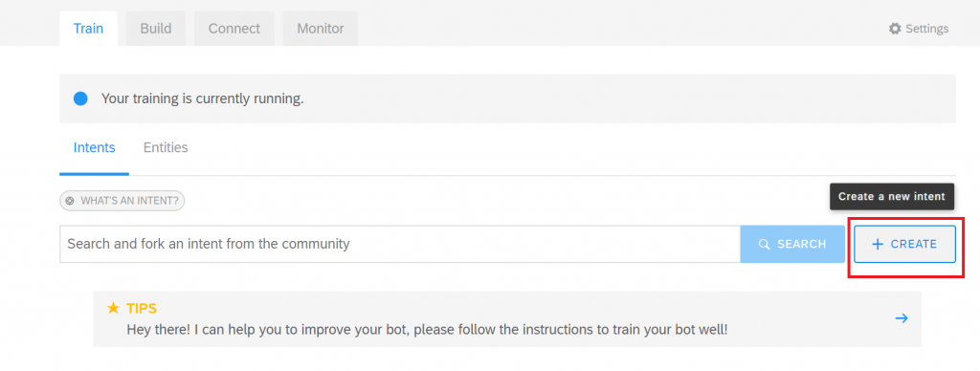Click the magnifier icon in Search button

coord(764,244)
